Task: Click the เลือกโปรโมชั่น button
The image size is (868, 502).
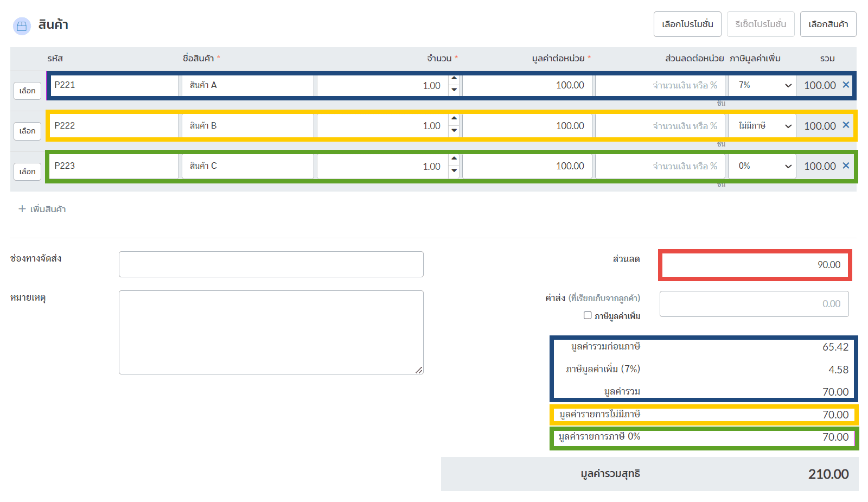Action: (x=687, y=24)
